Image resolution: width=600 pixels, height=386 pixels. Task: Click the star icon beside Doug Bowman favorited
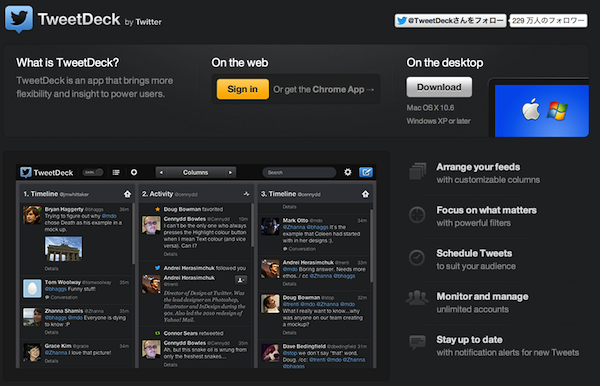pos(157,209)
